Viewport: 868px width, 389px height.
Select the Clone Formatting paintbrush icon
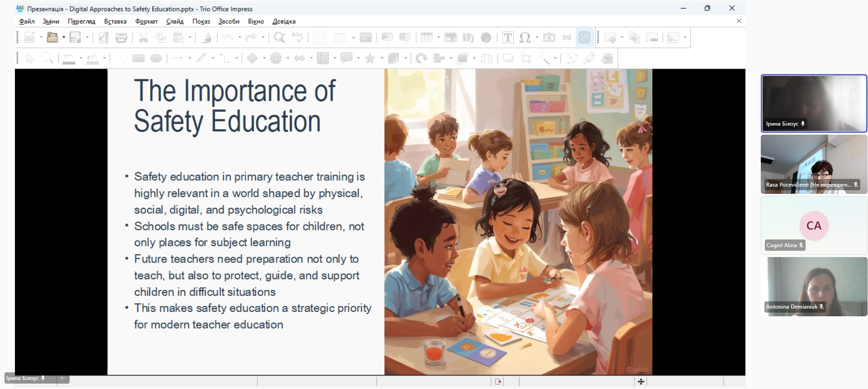point(207,37)
